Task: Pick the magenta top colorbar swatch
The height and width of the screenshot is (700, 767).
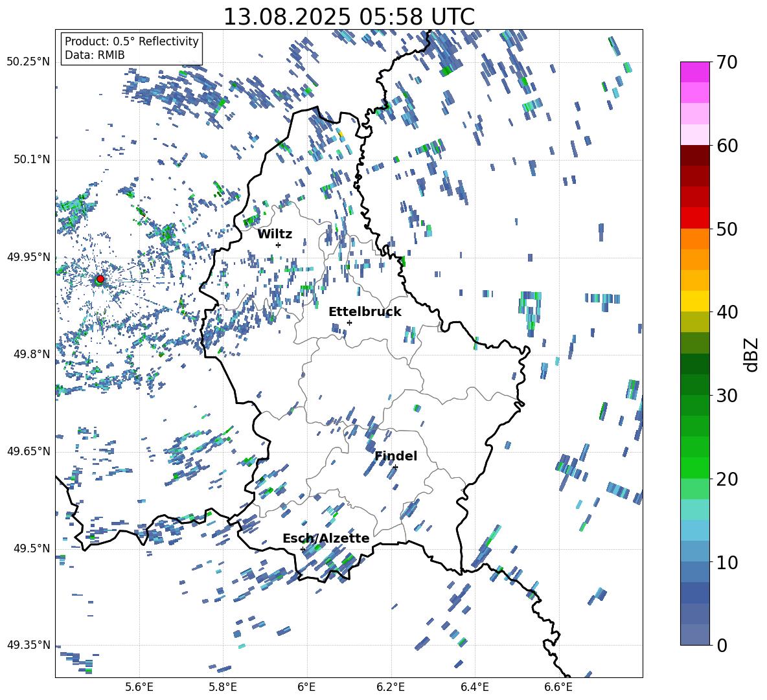Action: pyautogui.click(x=695, y=72)
